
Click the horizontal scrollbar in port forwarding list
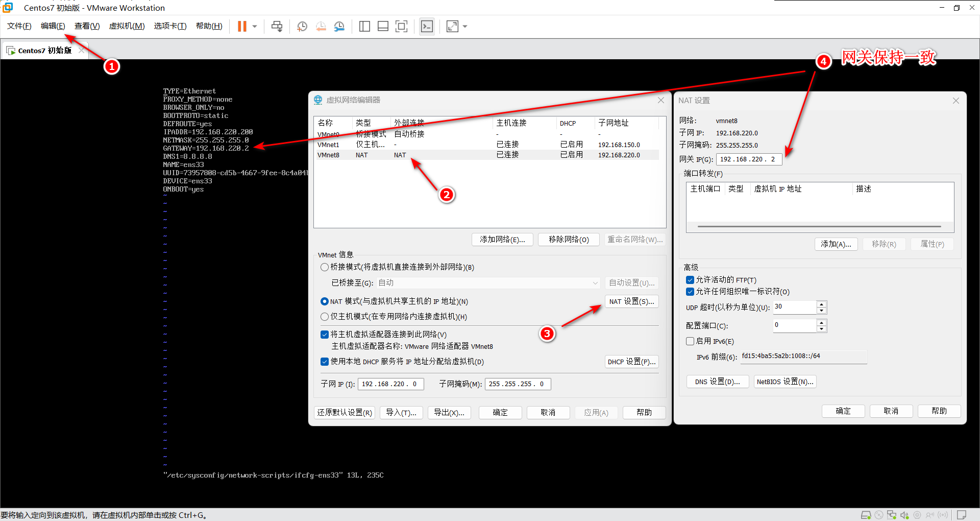tap(819, 226)
